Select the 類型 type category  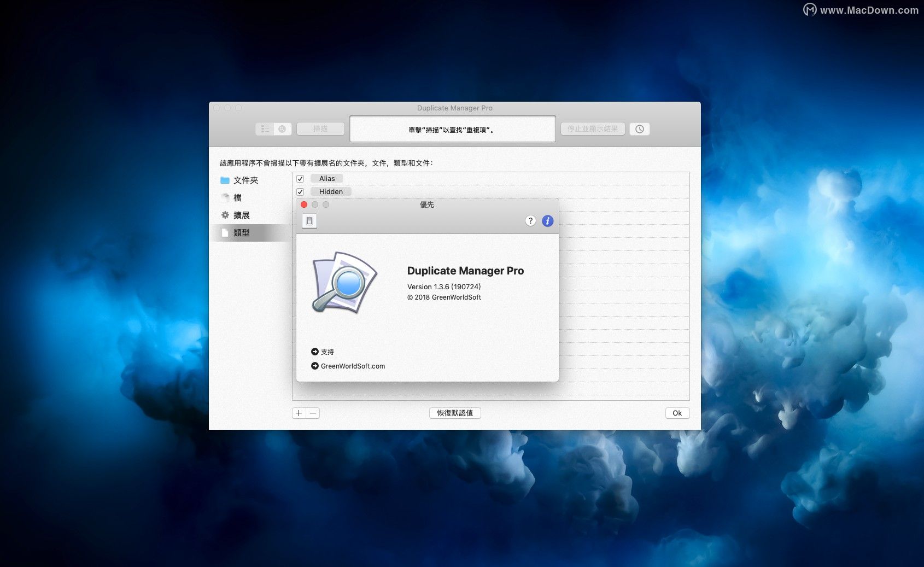click(x=250, y=233)
